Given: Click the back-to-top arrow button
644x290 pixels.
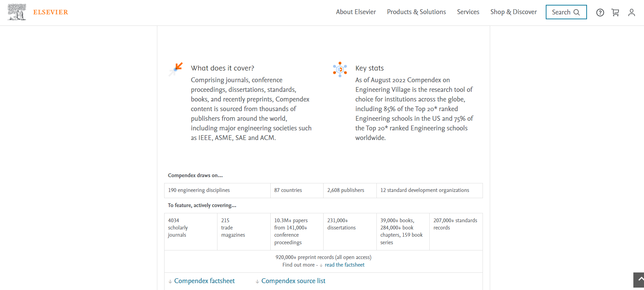Looking at the screenshot, I should point(639,280).
